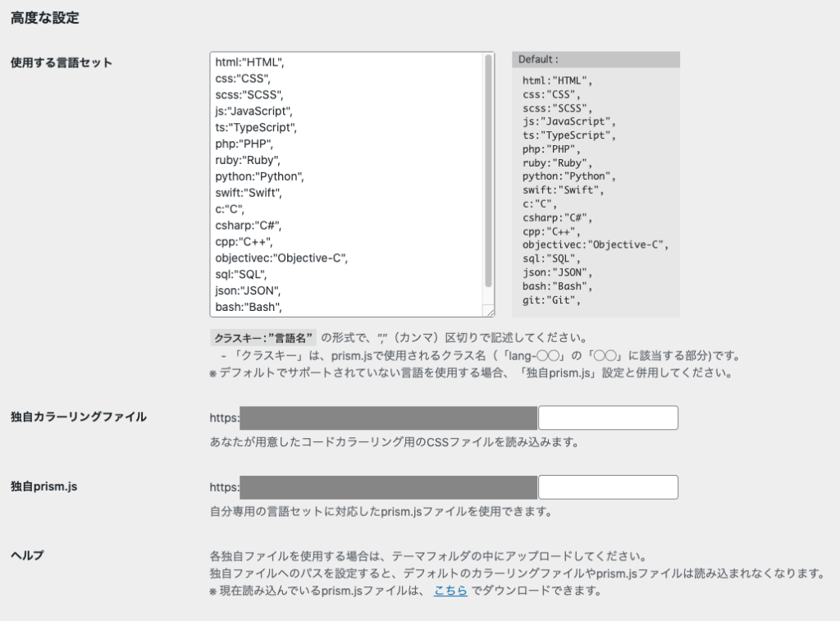
Task: Click the csharp:"C#" entry in the textarea
Action: point(249,226)
